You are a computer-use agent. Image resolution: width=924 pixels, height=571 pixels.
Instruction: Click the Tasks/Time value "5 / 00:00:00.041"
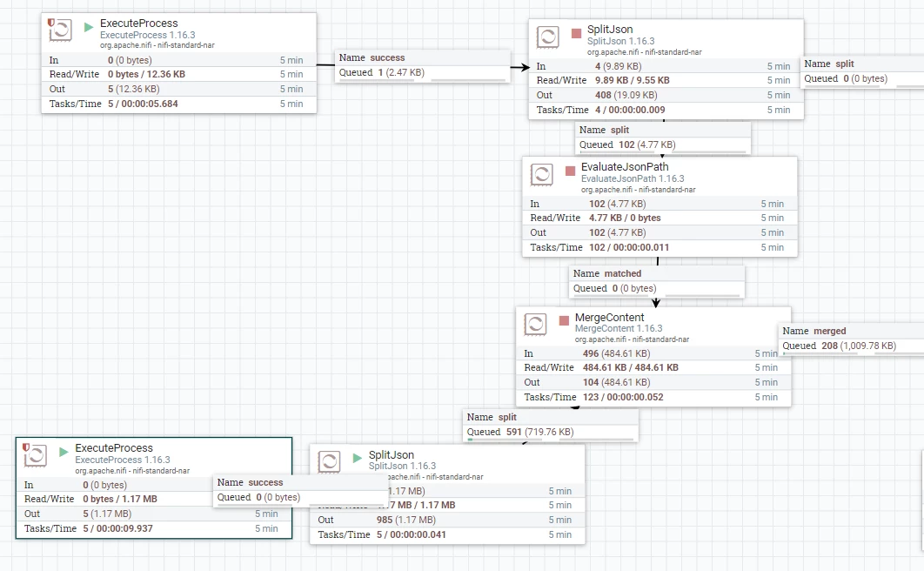[x=412, y=534]
